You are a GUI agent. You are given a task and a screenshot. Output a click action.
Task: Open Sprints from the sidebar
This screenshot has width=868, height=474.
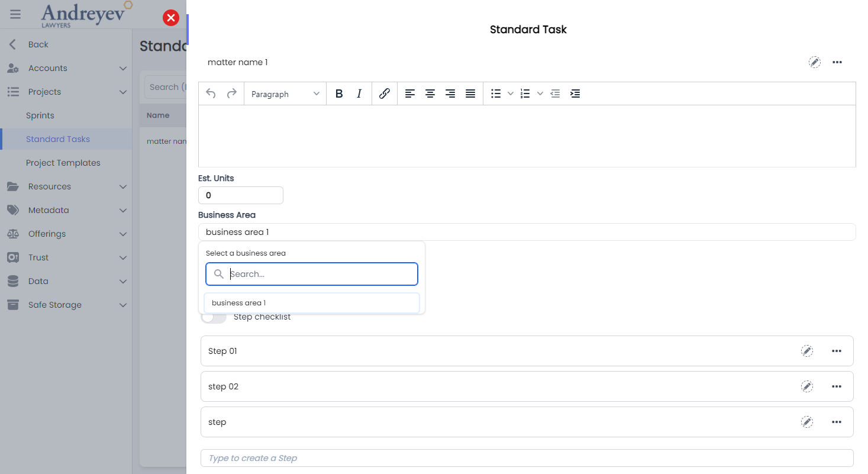(39, 115)
